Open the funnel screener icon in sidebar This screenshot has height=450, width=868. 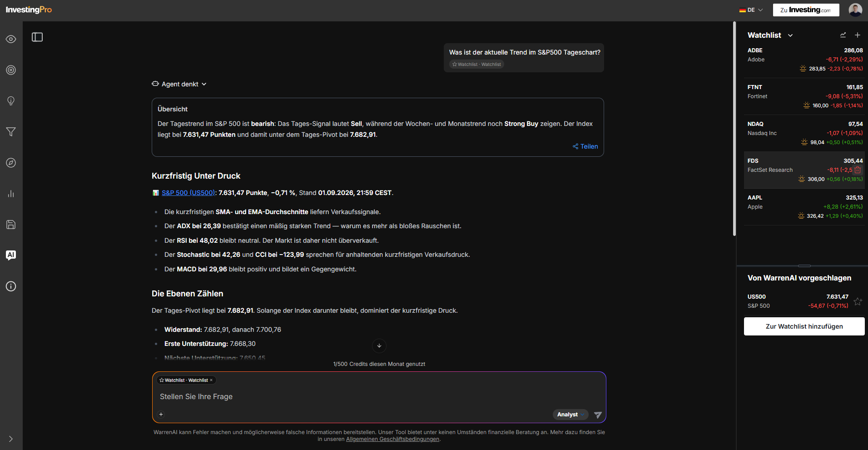(11, 132)
